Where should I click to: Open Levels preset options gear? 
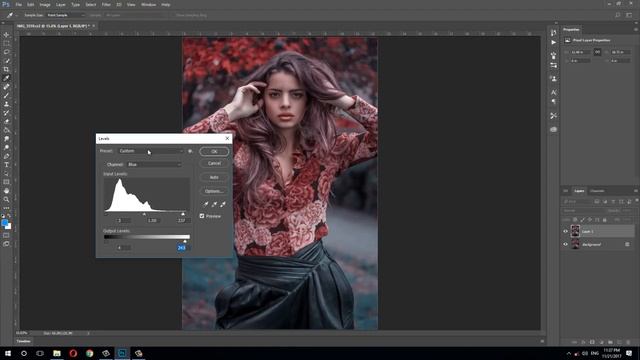[x=190, y=151]
